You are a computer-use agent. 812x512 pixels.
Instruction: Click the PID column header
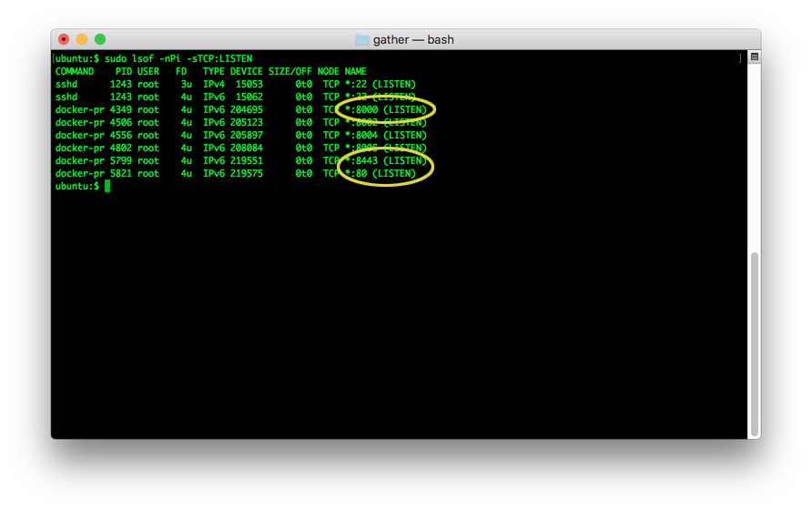pos(123,71)
